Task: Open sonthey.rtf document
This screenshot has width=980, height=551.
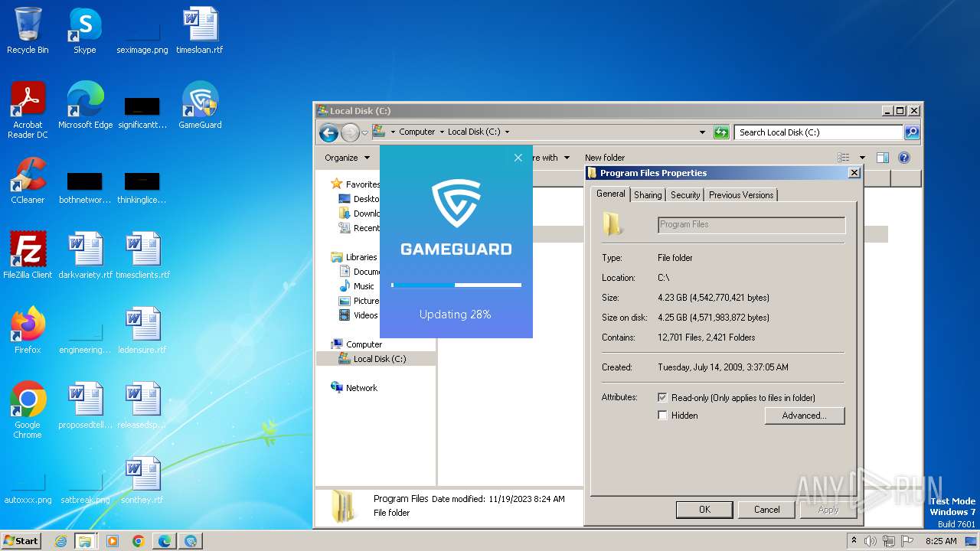Action: (142, 481)
